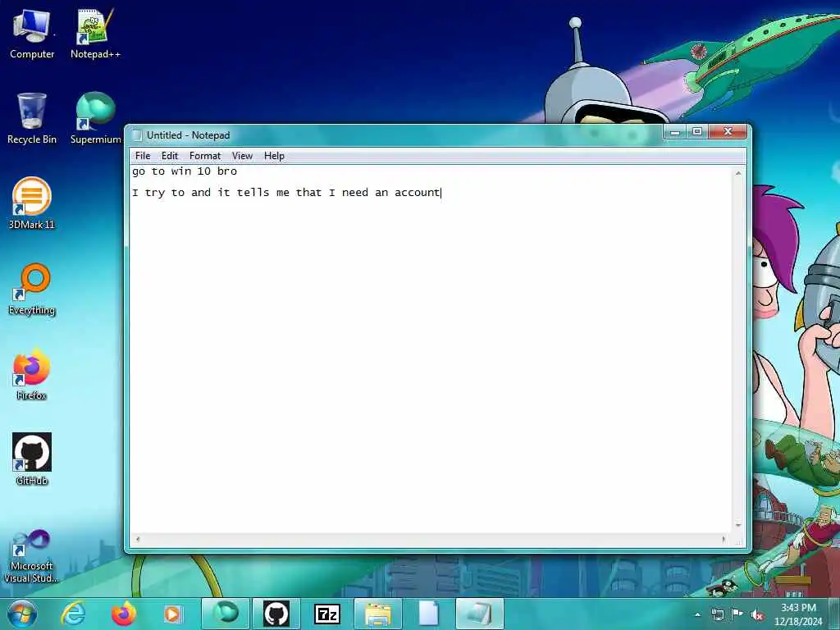This screenshot has height=630, width=840.
Task: Open the media player taskbar icon
Action: (x=172, y=614)
